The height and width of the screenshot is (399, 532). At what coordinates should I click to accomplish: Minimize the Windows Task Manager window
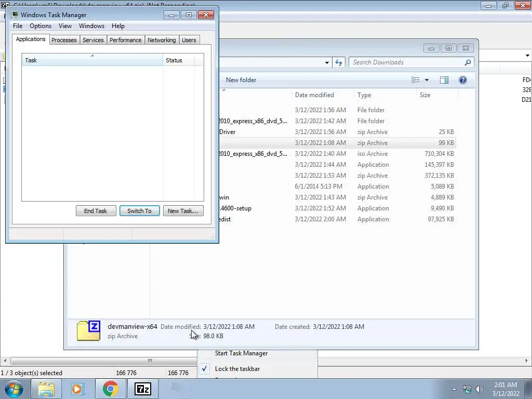[171, 15]
